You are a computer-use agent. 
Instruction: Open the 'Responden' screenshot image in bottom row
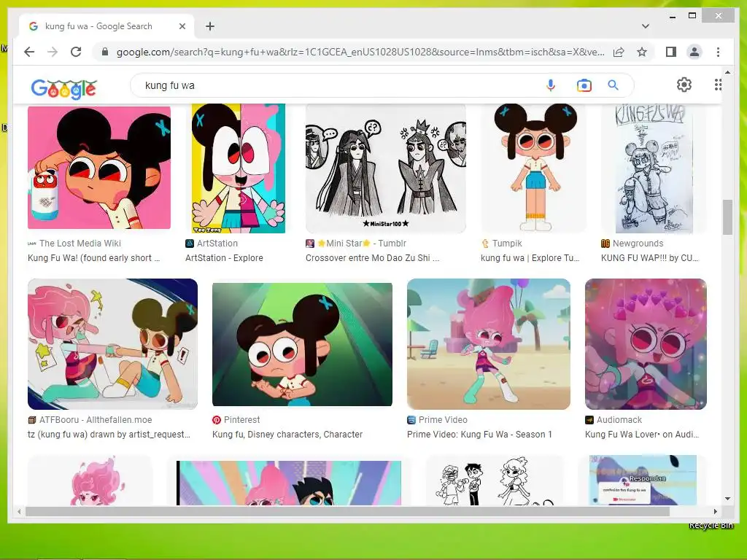tap(643, 480)
